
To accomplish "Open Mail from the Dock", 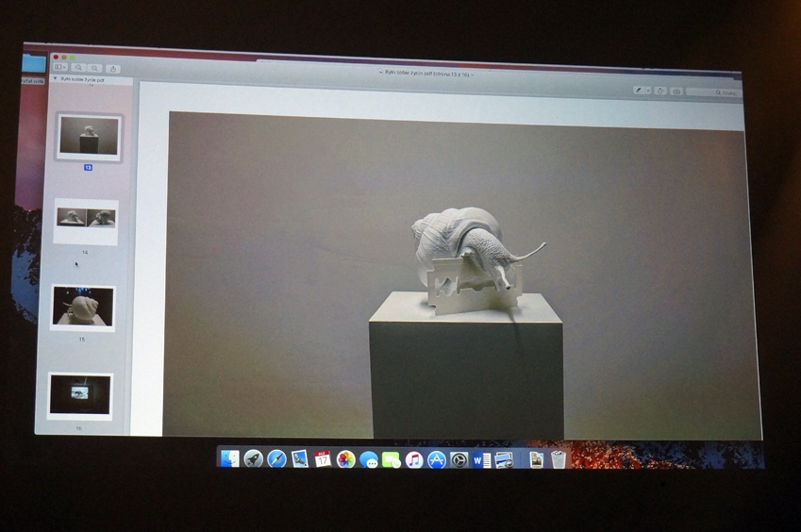I will tap(300, 459).
